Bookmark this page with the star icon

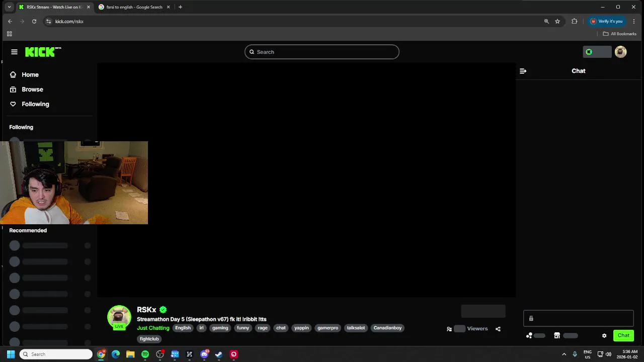point(557,21)
